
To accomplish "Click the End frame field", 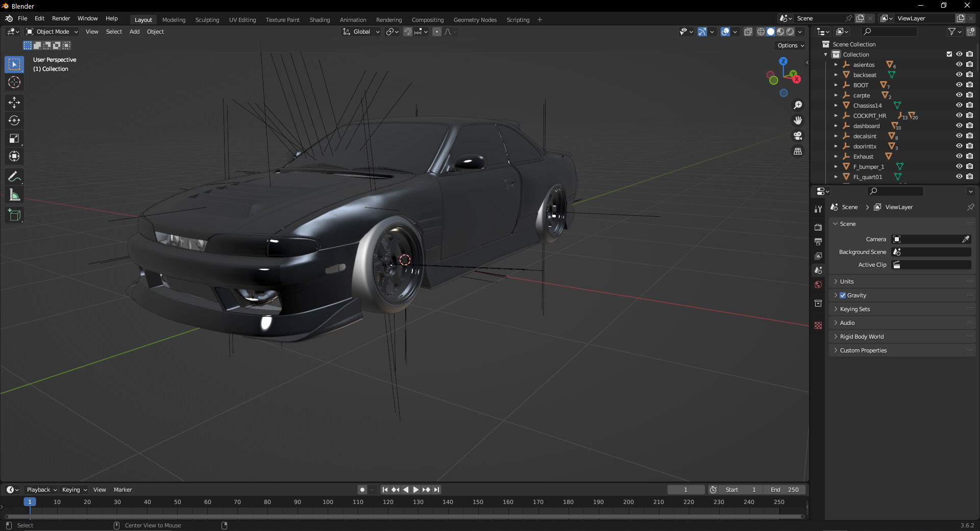I will pyautogui.click(x=785, y=490).
